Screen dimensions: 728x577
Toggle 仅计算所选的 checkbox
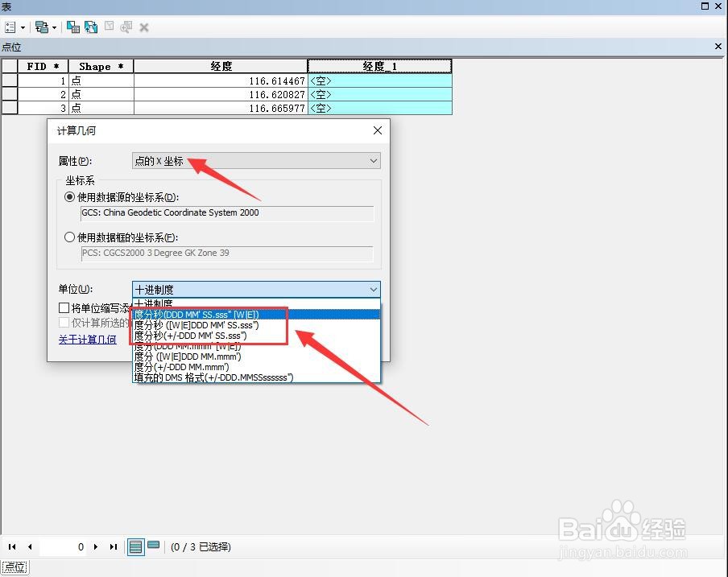(x=64, y=323)
